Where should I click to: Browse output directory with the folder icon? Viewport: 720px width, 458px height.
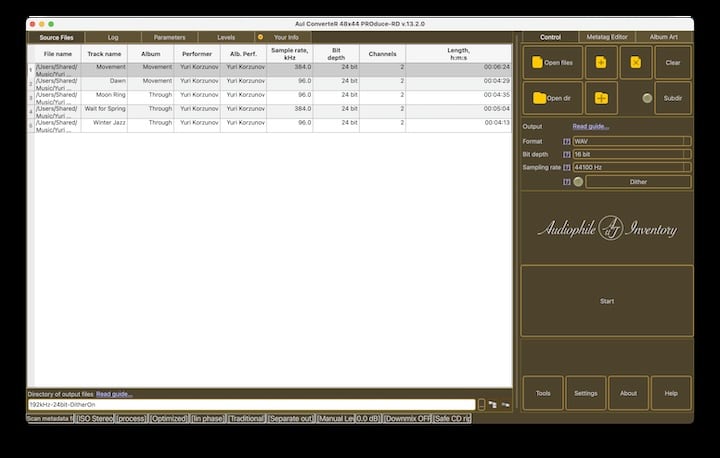(x=492, y=405)
